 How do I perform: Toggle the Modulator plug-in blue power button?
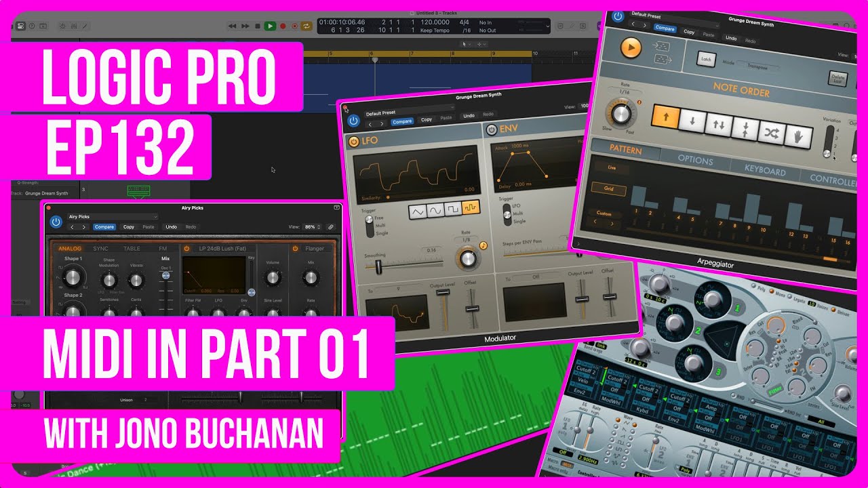353,121
